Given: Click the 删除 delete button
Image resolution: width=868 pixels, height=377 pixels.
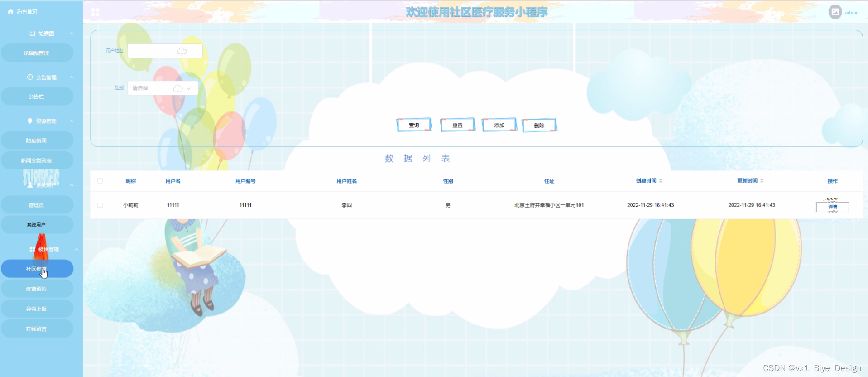Looking at the screenshot, I should [539, 126].
